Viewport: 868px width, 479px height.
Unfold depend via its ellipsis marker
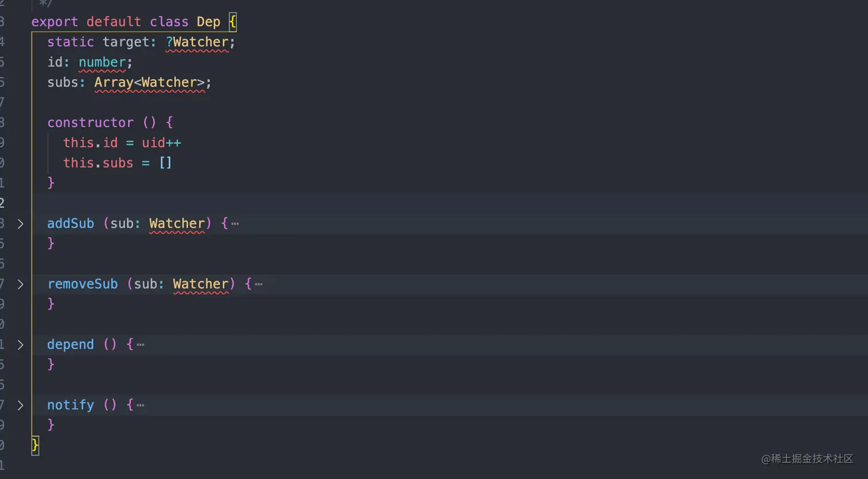pos(140,345)
